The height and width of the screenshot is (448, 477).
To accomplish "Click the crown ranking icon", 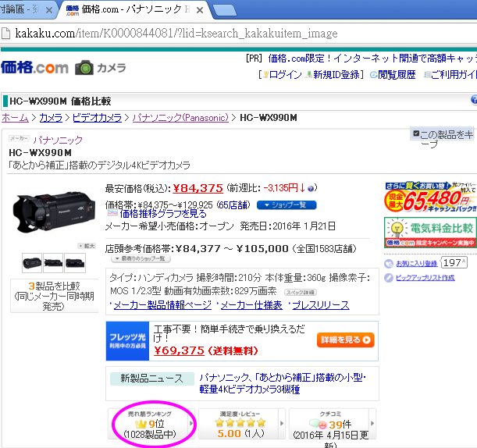I will [141, 424].
